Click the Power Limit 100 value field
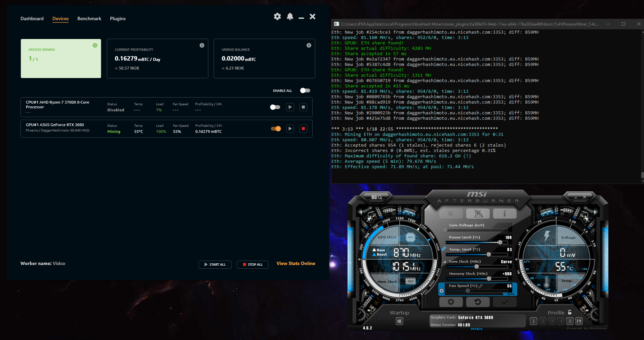 (x=509, y=237)
